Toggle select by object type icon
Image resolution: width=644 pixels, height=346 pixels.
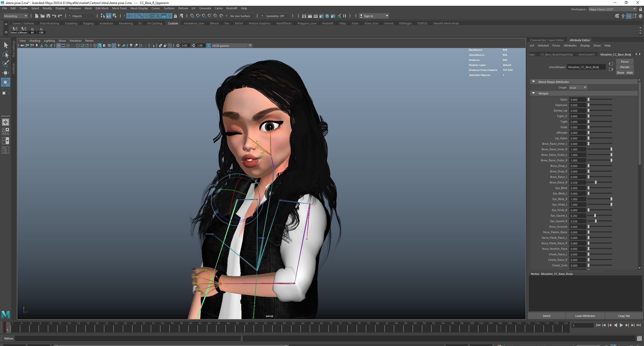pos(109,16)
